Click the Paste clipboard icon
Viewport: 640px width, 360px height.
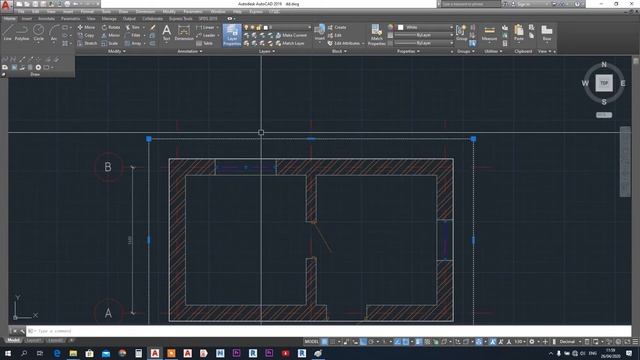click(519, 32)
